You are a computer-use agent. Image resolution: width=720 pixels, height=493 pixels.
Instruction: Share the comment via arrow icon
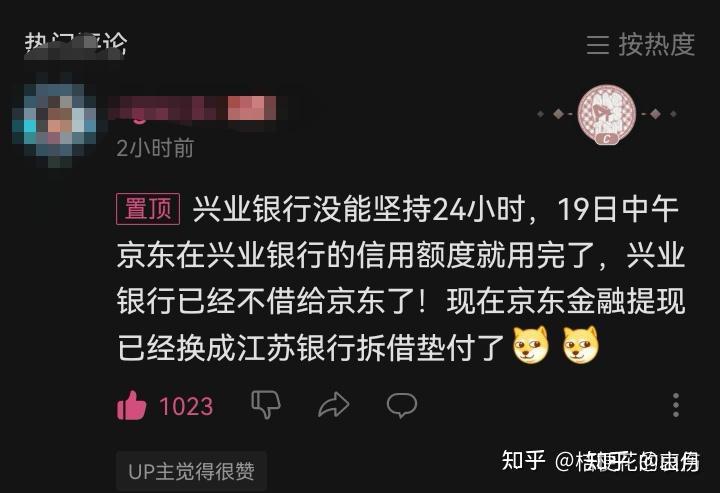click(334, 405)
